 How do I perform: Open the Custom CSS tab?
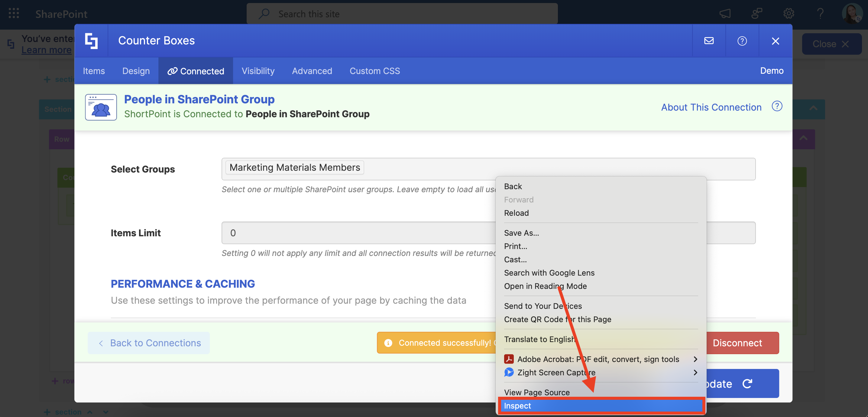click(x=374, y=71)
